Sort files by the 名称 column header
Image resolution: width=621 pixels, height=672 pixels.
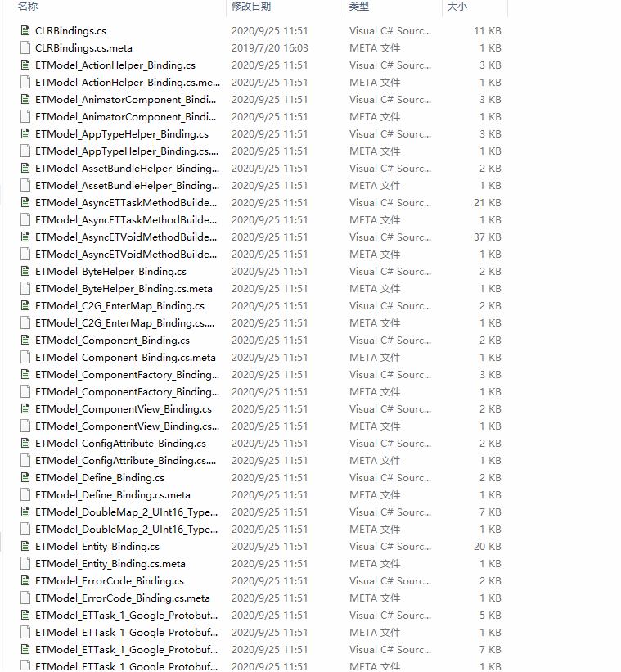[28, 7]
